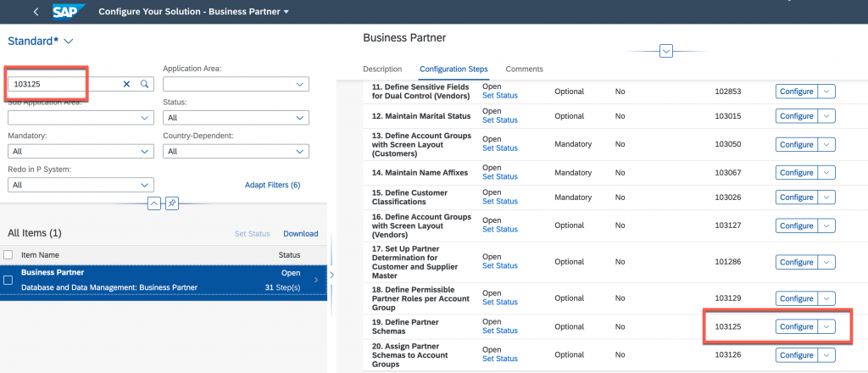This screenshot has width=868, height=373.
Task: Set Status for Define Partner Schemas
Action: click(x=500, y=331)
